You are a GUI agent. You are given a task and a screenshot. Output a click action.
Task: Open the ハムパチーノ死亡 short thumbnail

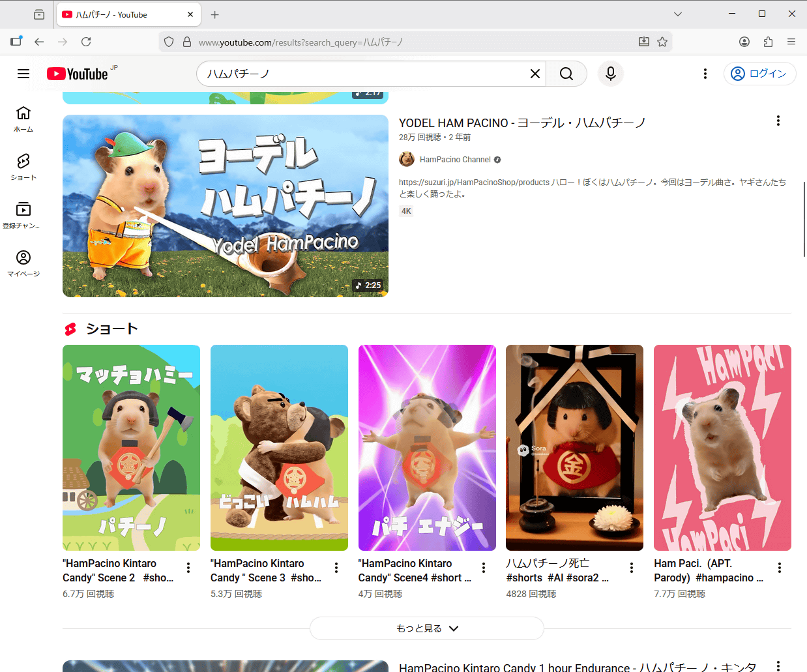click(574, 448)
